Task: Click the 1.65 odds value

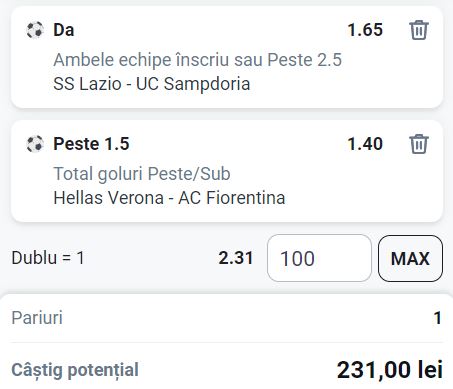Action: [365, 30]
